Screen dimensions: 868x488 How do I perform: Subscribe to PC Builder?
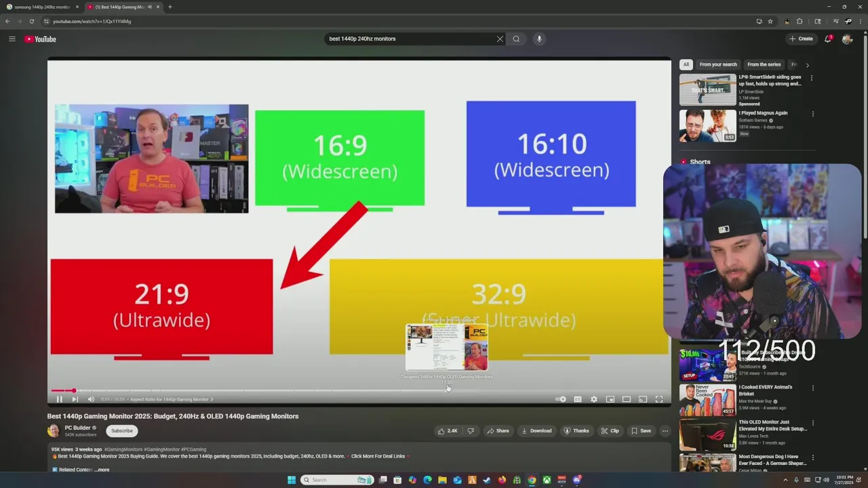click(122, 430)
